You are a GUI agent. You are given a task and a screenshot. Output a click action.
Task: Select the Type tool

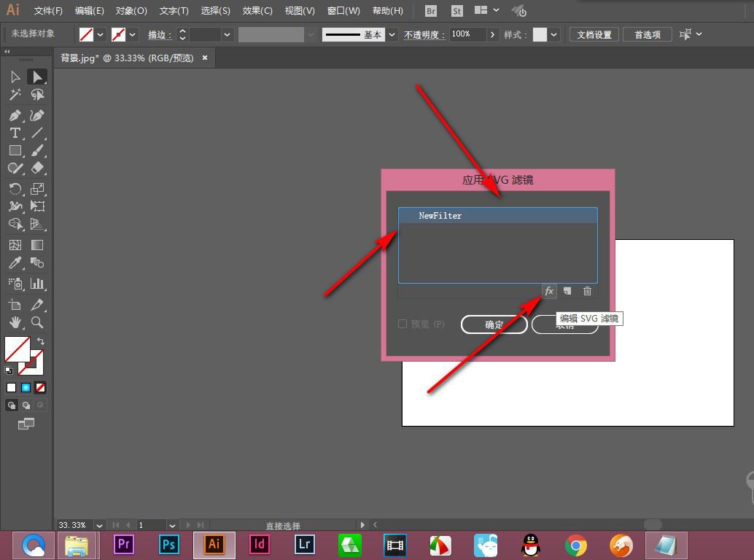click(15, 133)
